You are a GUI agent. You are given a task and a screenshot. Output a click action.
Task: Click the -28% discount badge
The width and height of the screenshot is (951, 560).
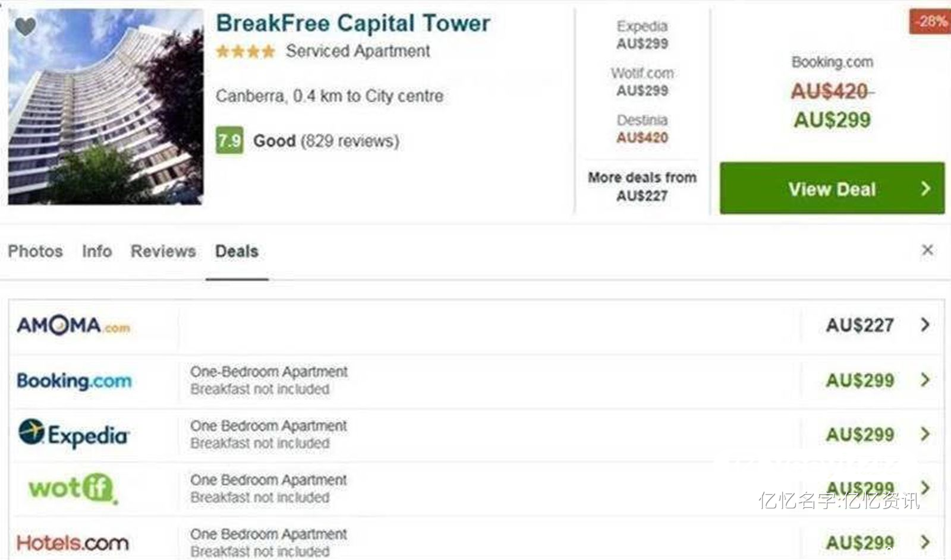[x=930, y=21]
